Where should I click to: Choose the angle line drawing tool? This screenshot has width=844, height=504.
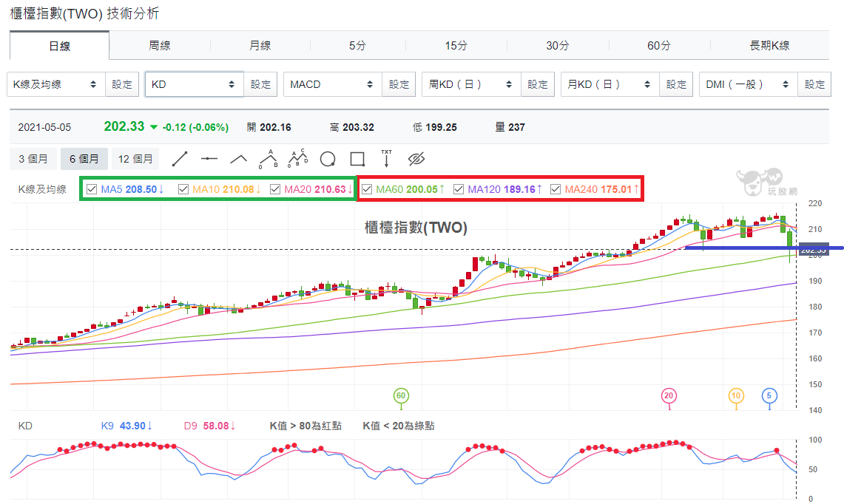point(238,159)
